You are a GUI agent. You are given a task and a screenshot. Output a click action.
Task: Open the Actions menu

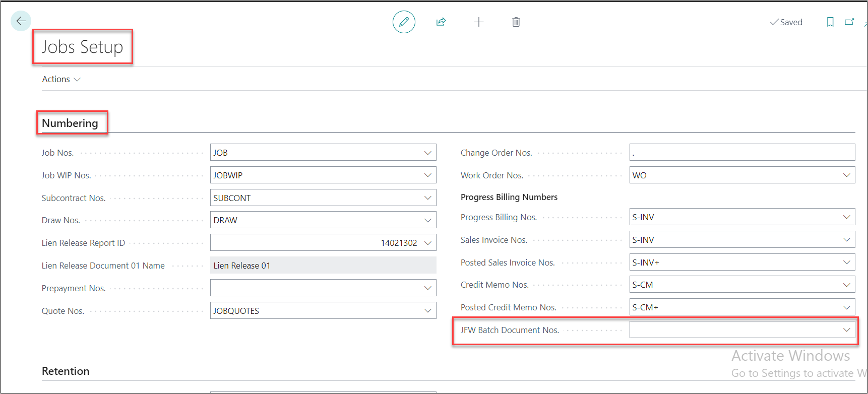click(61, 80)
